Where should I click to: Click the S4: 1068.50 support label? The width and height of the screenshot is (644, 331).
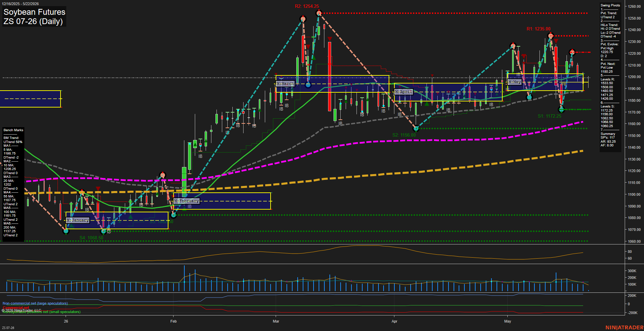point(91,238)
